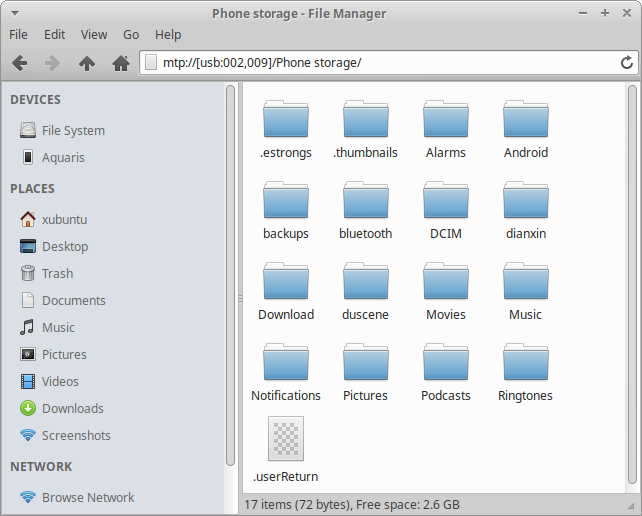642x516 pixels.
Task: Click the location path input field
Action: [380, 63]
